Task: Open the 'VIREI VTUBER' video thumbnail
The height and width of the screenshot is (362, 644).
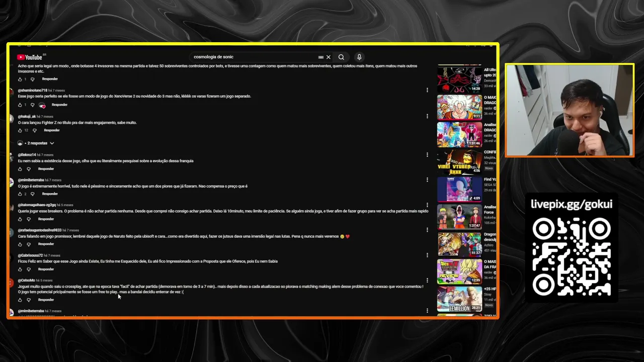Action: click(459, 162)
